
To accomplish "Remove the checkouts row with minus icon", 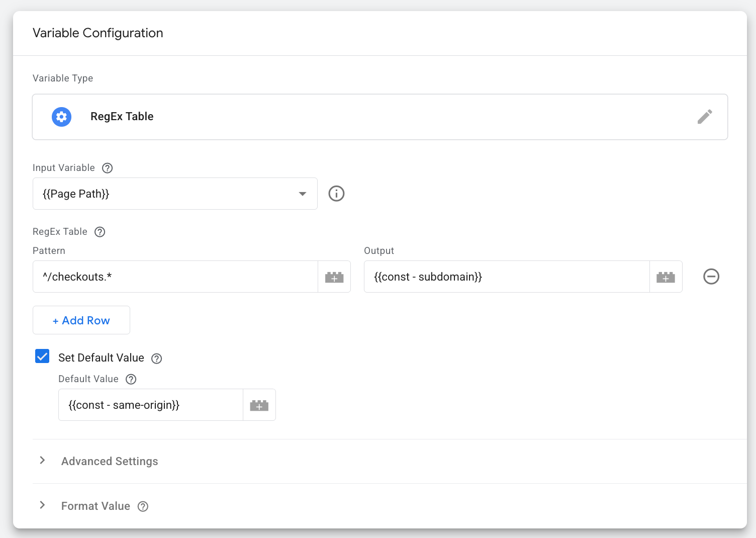I will tap(711, 277).
